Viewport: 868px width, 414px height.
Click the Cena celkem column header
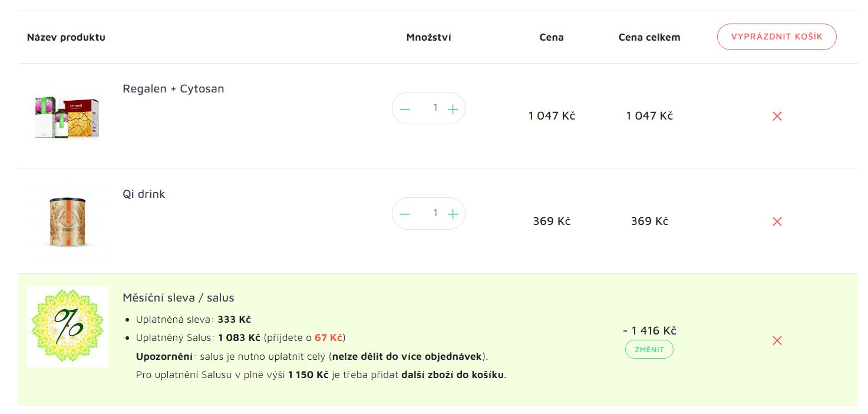[x=649, y=37]
